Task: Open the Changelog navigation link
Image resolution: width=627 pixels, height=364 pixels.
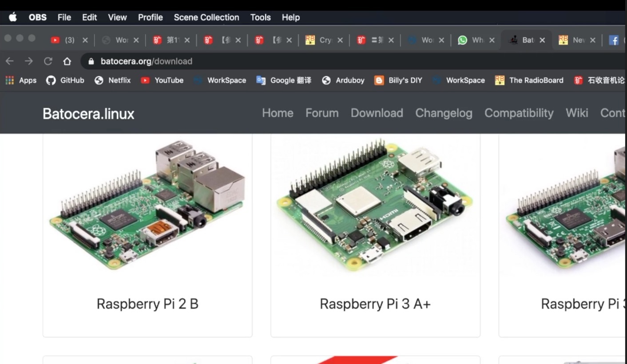Action: coord(444,113)
